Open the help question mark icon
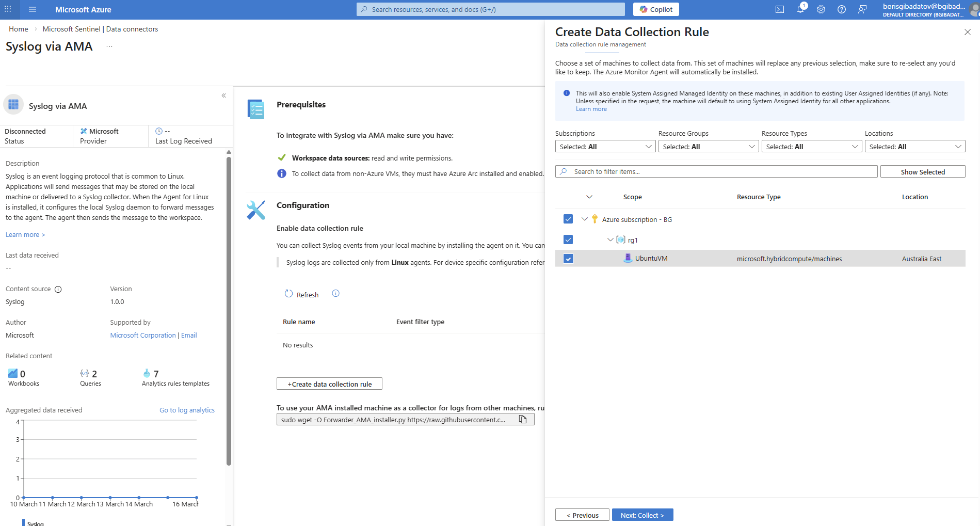Viewport: 980px width, 526px height. click(842, 9)
